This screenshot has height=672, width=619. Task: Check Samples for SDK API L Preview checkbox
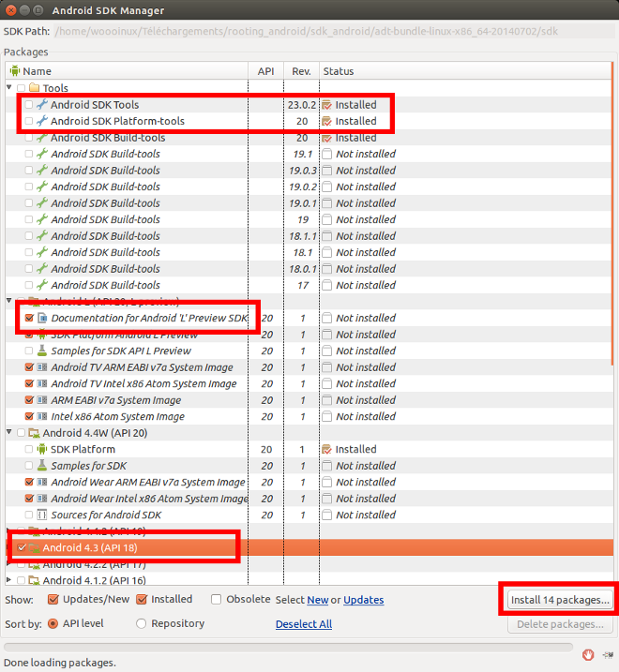tap(29, 351)
